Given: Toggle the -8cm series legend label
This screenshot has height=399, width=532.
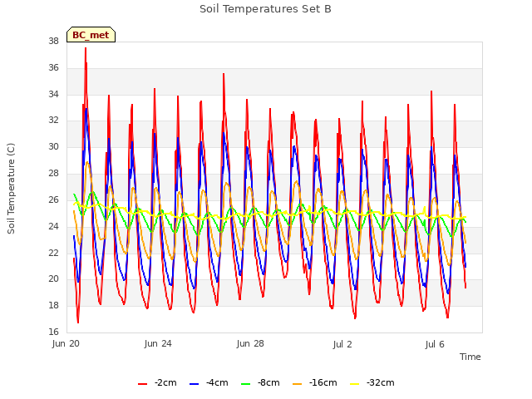Looking at the screenshot, I should click(268, 382).
